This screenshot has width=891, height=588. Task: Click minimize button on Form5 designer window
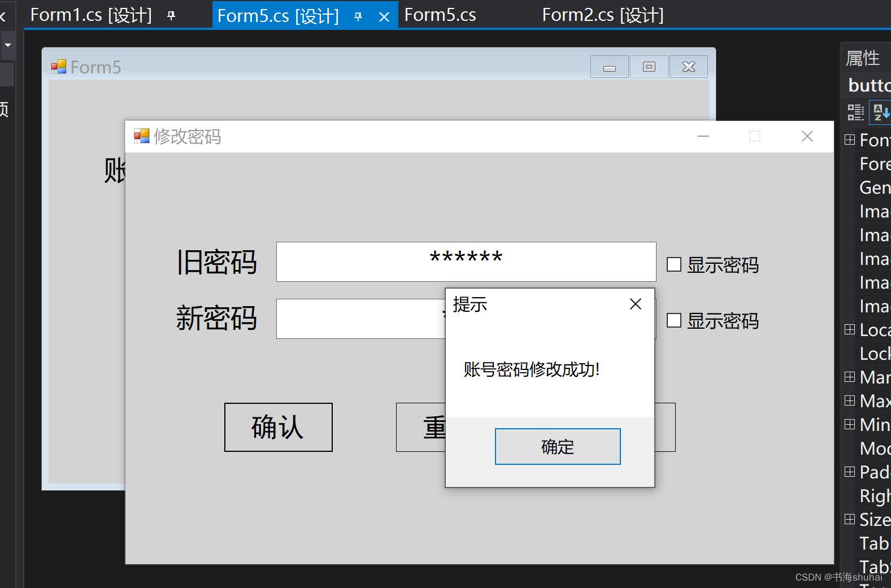coord(610,67)
